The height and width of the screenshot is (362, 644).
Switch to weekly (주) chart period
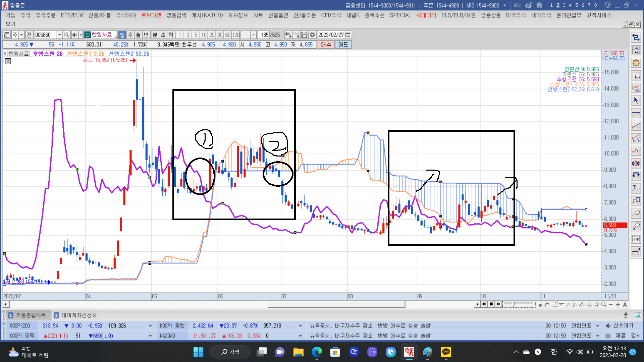point(130,35)
